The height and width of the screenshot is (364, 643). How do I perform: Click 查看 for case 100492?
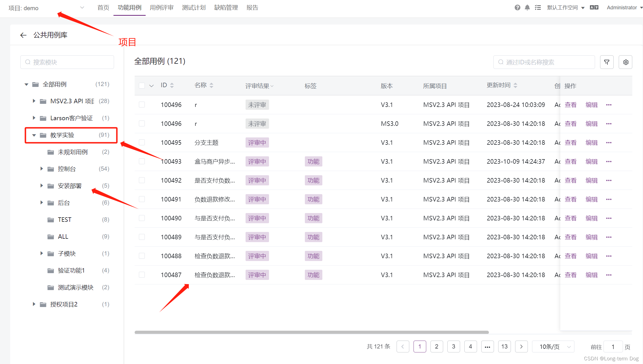click(x=570, y=180)
